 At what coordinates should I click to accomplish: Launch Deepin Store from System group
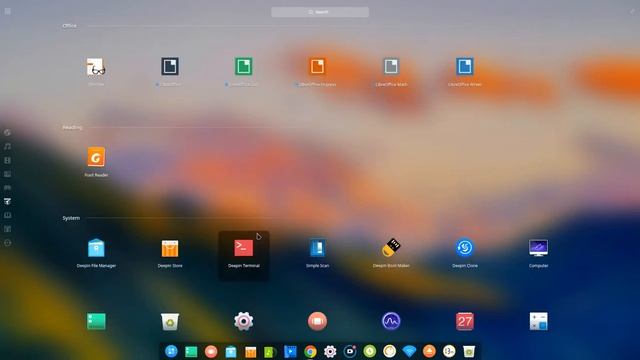(x=170, y=248)
